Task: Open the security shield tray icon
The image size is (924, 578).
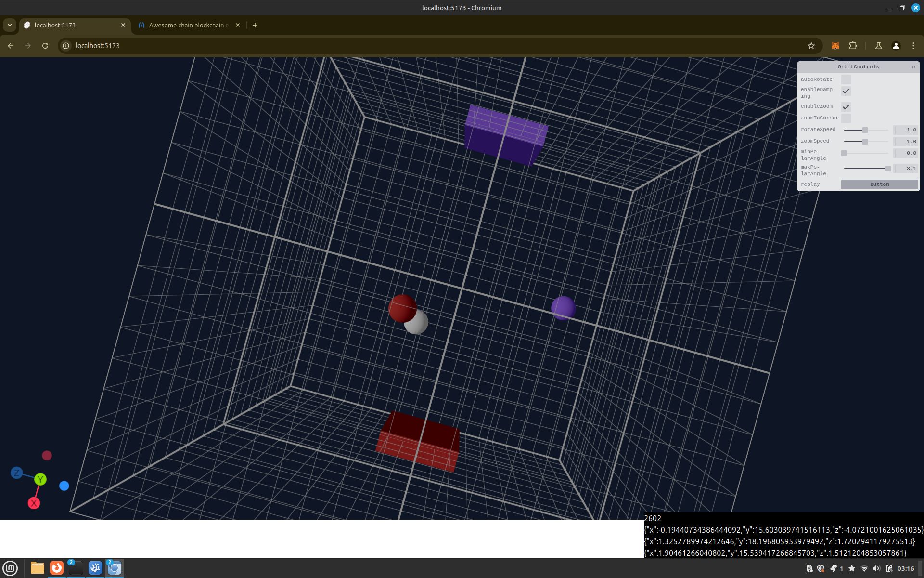Action: (821, 569)
